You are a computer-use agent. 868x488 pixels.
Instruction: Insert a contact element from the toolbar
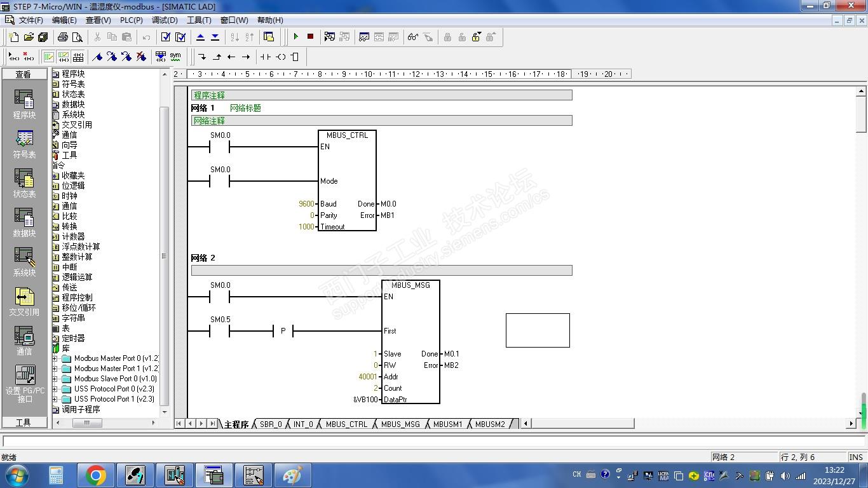266,57
